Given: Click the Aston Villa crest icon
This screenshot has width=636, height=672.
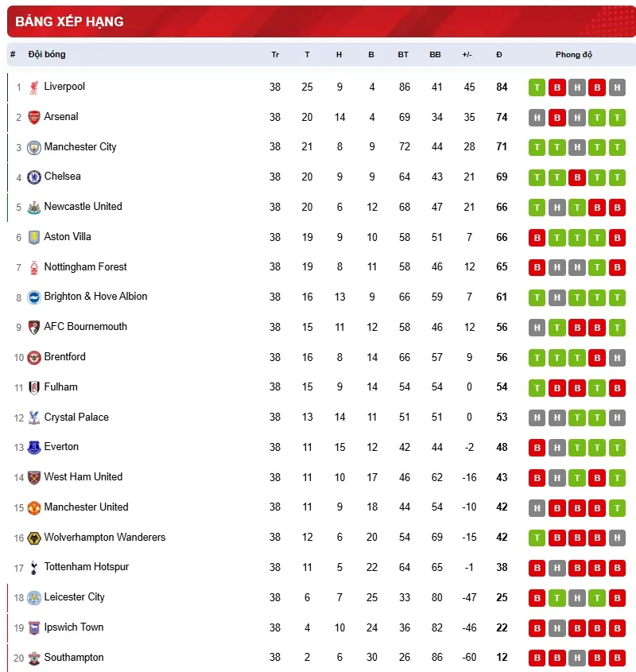Looking at the screenshot, I should (x=34, y=238).
